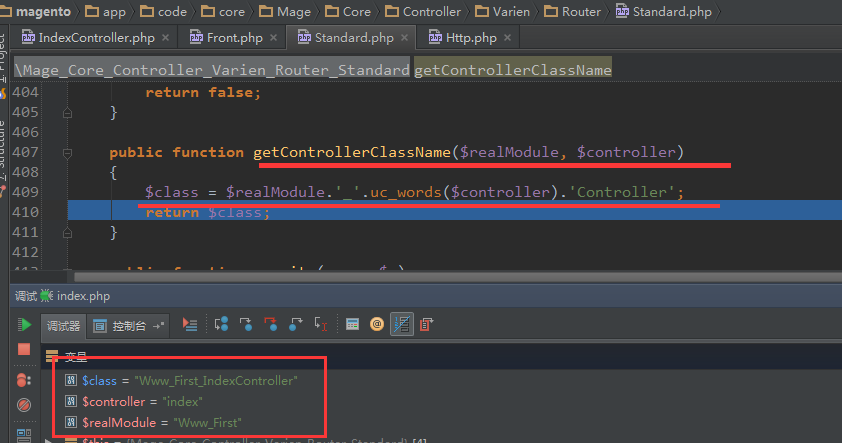
Task: Close the Standard.php tab
Action: (404, 38)
